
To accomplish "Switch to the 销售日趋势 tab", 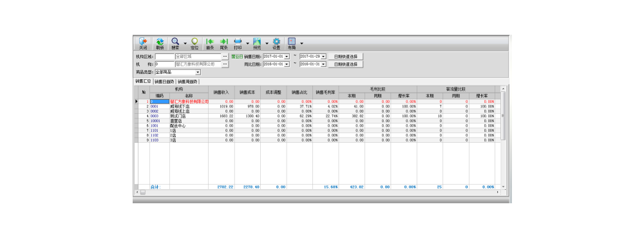I will (x=164, y=81).
